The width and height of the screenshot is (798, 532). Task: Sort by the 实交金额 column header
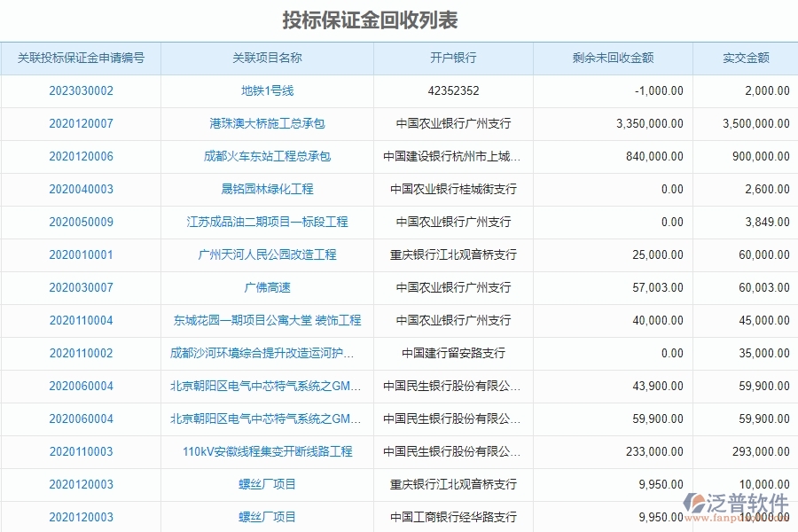coord(745,58)
